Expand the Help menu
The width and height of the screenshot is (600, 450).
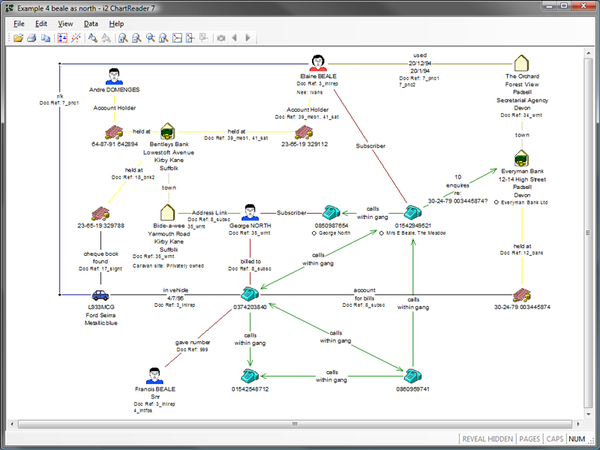[x=117, y=22]
